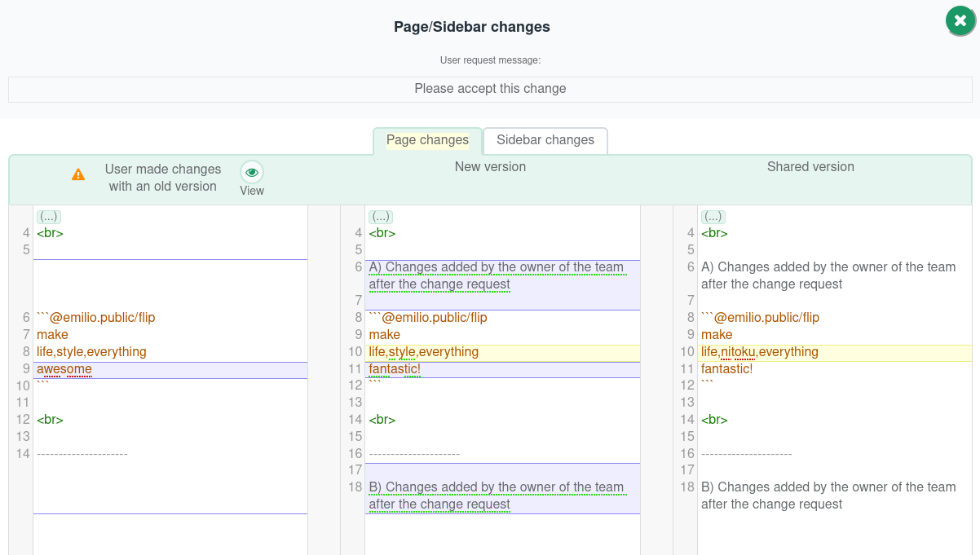Click the 'User request message:' label

[490, 60]
